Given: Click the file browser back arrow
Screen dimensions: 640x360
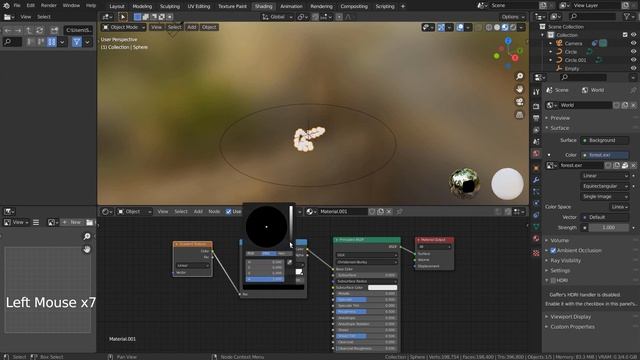Looking at the screenshot, I should 8,30.
